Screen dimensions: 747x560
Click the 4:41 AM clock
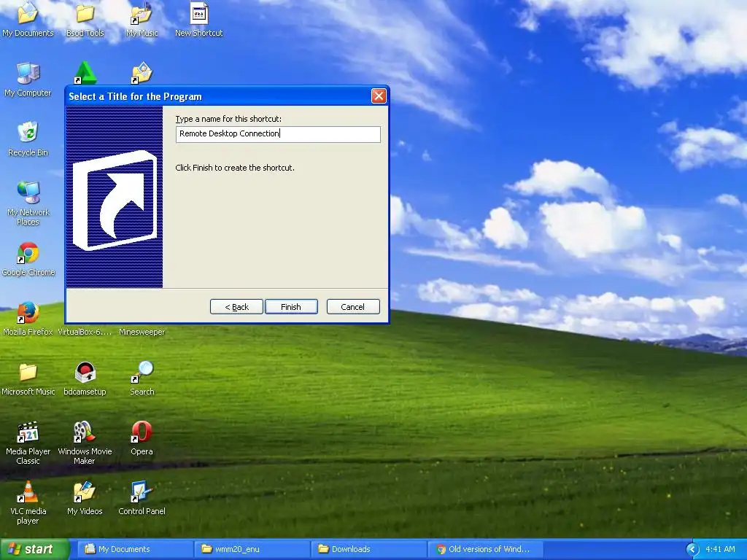pyautogui.click(x=720, y=549)
